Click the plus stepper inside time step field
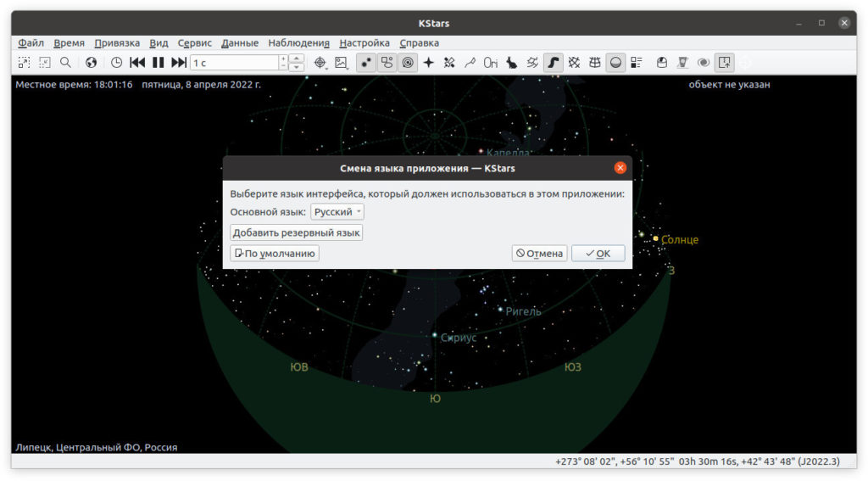This screenshot has width=868, height=481. pos(283,59)
